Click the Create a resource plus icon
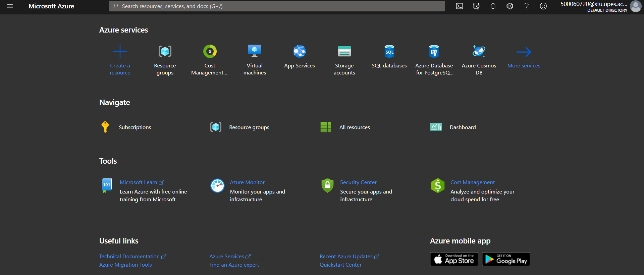644x275 pixels. pyautogui.click(x=120, y=52)
